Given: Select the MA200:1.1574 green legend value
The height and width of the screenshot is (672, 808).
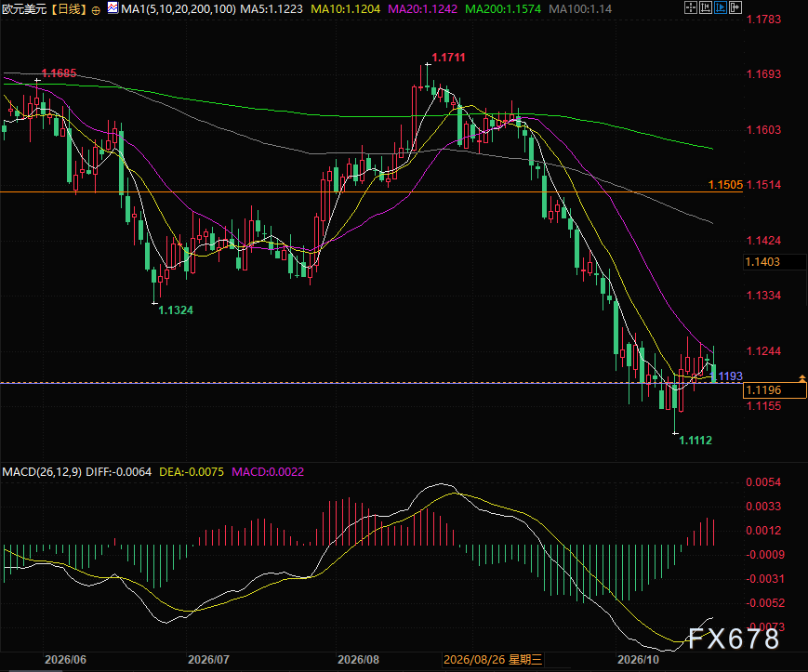Looking at the screenshot, I should [503, 8].
